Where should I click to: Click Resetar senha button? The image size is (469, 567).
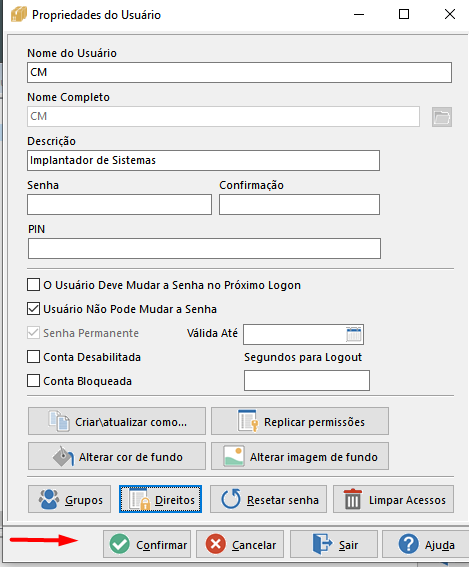click(268, 499)
